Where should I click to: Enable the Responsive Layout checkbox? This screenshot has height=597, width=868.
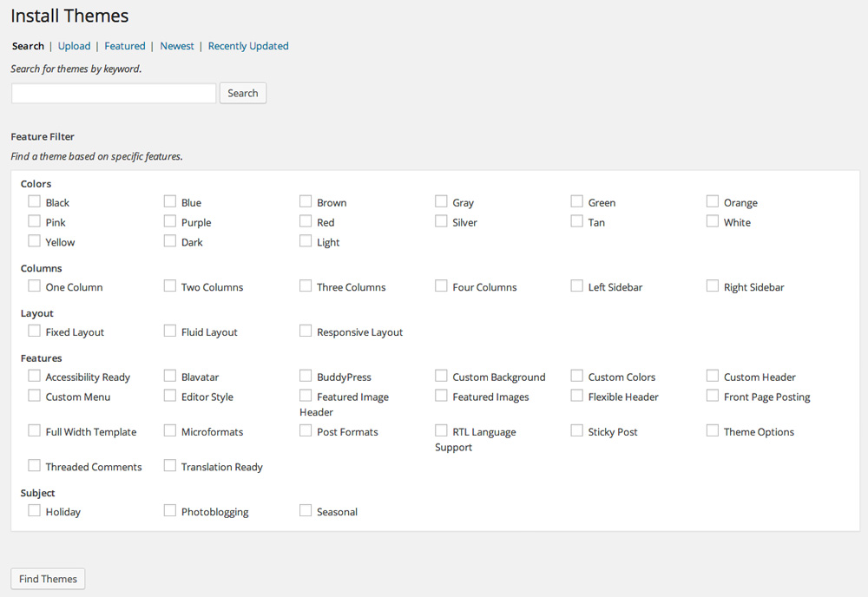(305, 331)
